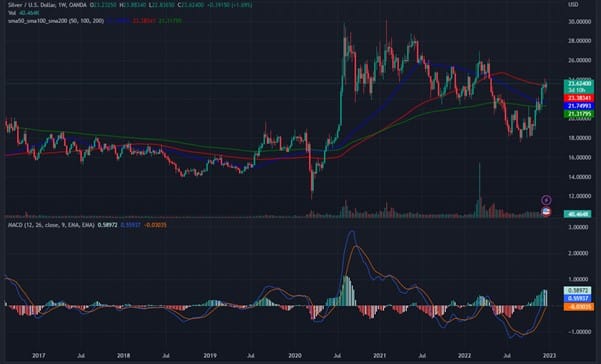Click the close value C 23.62400 in header
Screen dimensions: 601x364
(x=189, y=6)
